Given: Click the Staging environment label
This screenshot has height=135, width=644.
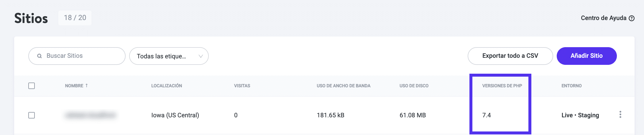Looking at the screenshot, I should tap(588, 115).
